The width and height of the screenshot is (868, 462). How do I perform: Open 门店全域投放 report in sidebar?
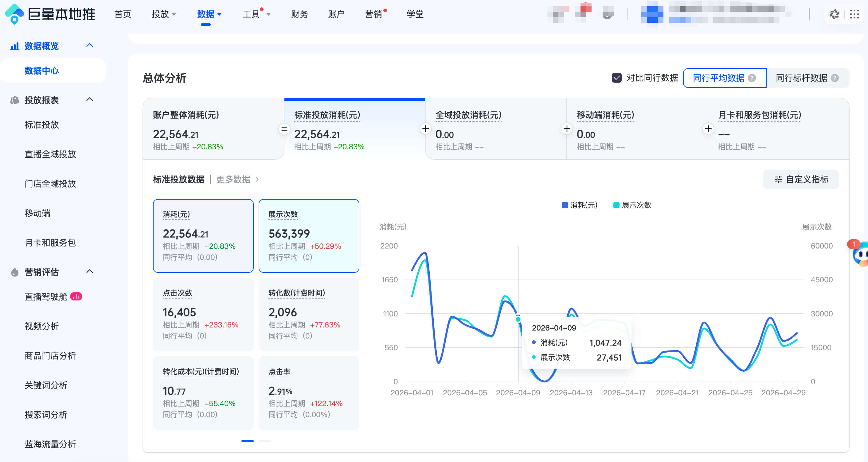click(x=50, y=184)
